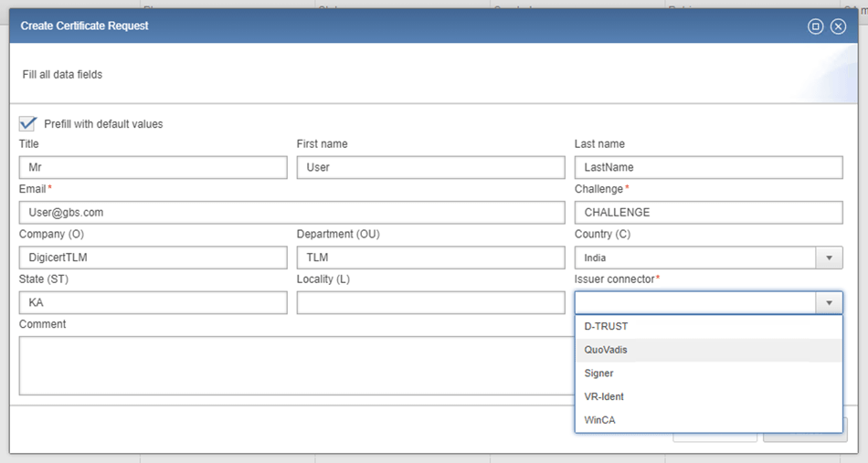Click the Company (O) field
Image resolution: width=868 pixels, height=463 pixels.
(153, 258)
